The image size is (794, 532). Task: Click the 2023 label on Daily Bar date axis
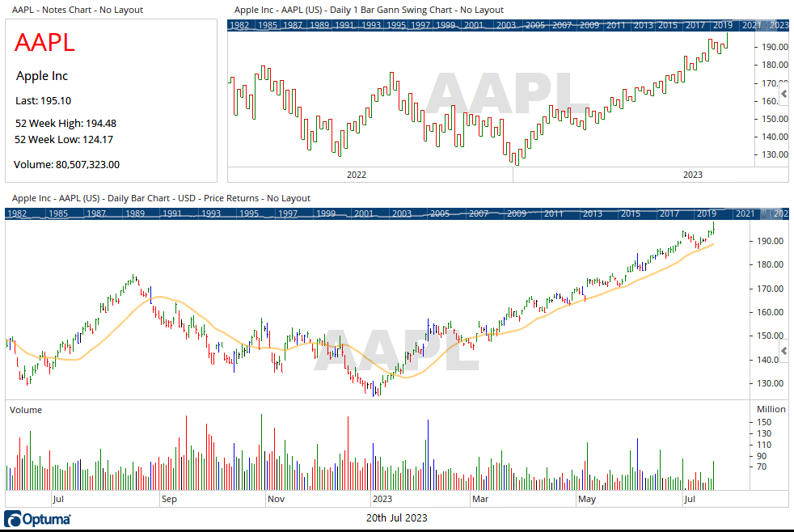click(x=382, y=499)
